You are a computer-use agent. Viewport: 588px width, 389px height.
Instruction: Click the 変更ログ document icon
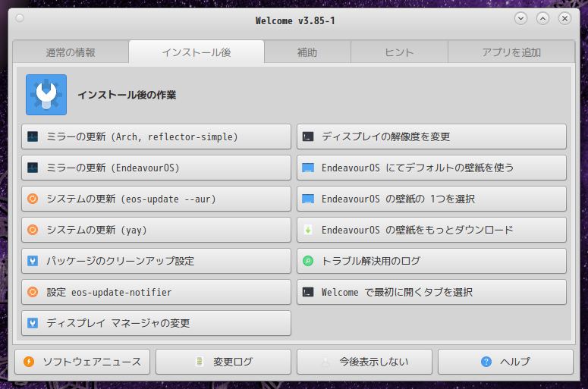pos(200,361)
